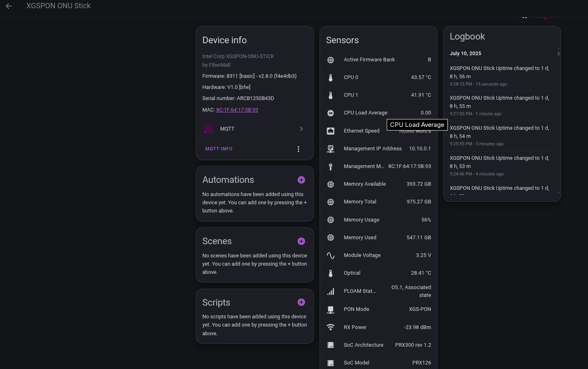Click the Ethernet Speed port icon
588x369 pixels.
coord(331,131)
